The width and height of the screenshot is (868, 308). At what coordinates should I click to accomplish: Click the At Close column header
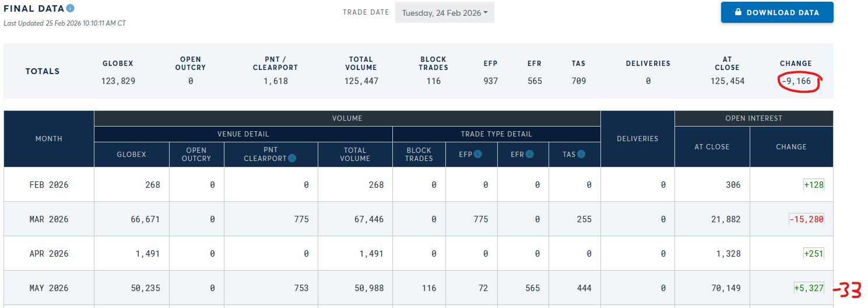coord(712,147)
